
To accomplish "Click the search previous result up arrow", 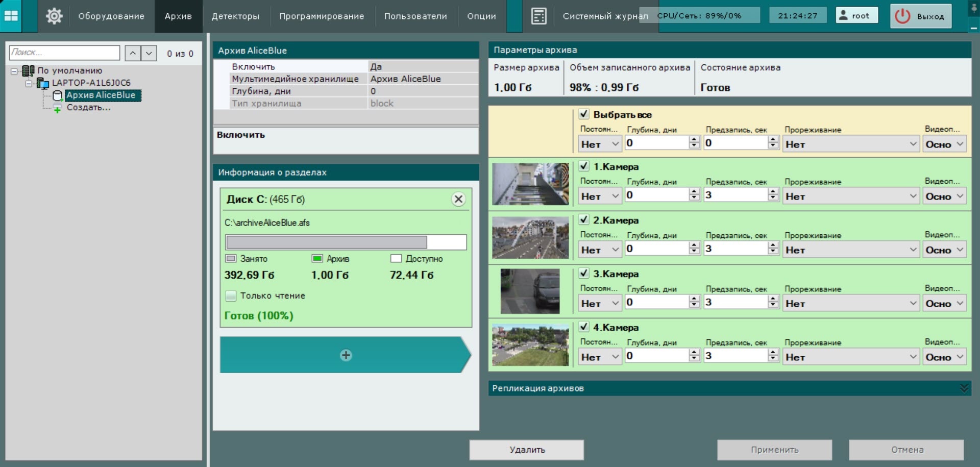I will click(x=133, y=53).
